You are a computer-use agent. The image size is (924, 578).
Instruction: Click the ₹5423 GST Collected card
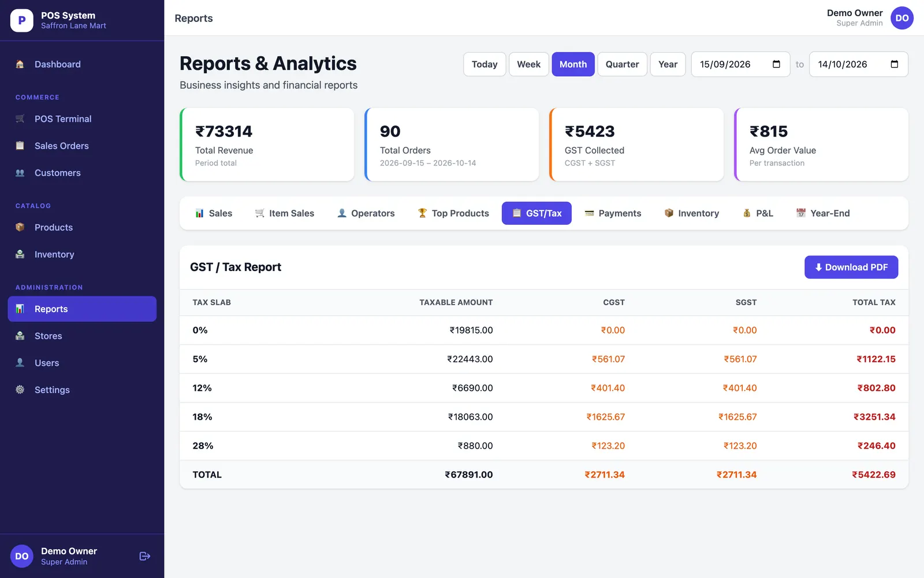point(636,144)
